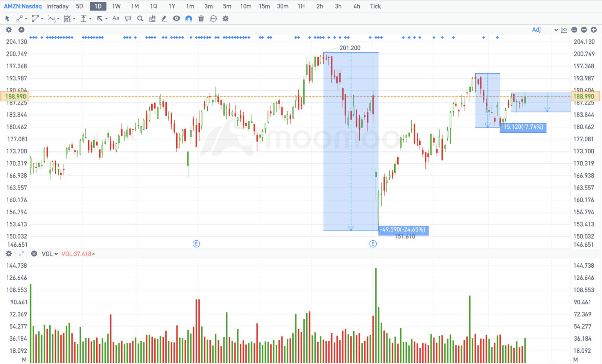The width and height of the screenshot is (602, 364).
Task: Click the magnifier zoom tool
Action: coord(140,18)
